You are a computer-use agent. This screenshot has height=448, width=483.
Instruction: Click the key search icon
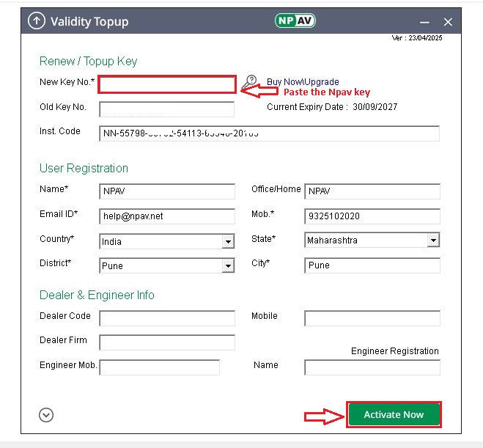pyautogui.click(x=250, y=82)
